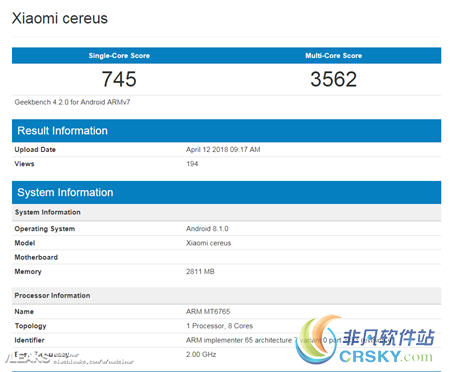Screen dimensions: 450x372
Task: Click the Android 8.1.0 value
Action: point(207,229)
